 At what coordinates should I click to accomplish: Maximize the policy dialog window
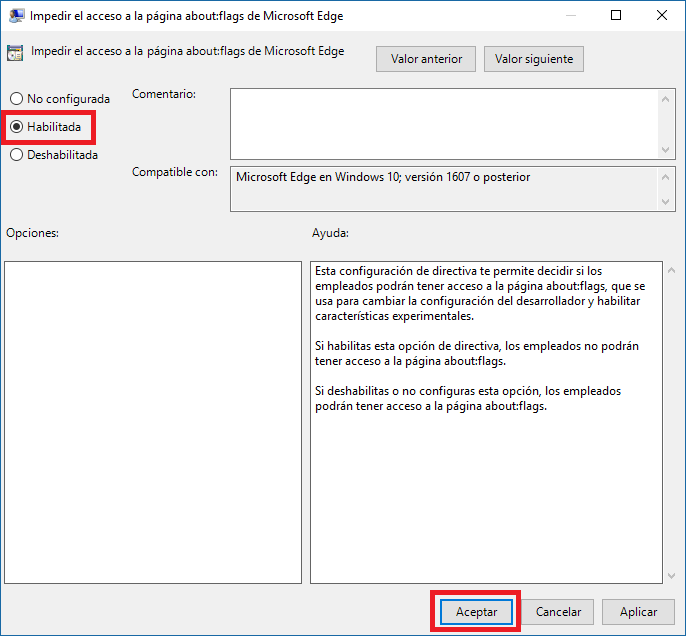(x=616, y=15)
